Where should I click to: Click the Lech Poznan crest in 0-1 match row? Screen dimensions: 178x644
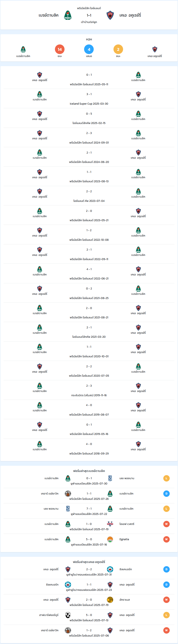point(110,478)
